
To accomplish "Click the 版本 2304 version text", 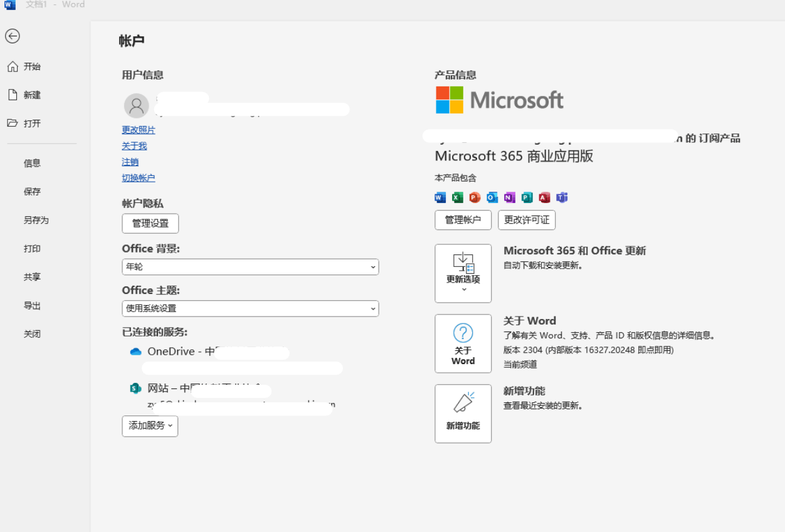I will tap(588, 350).
